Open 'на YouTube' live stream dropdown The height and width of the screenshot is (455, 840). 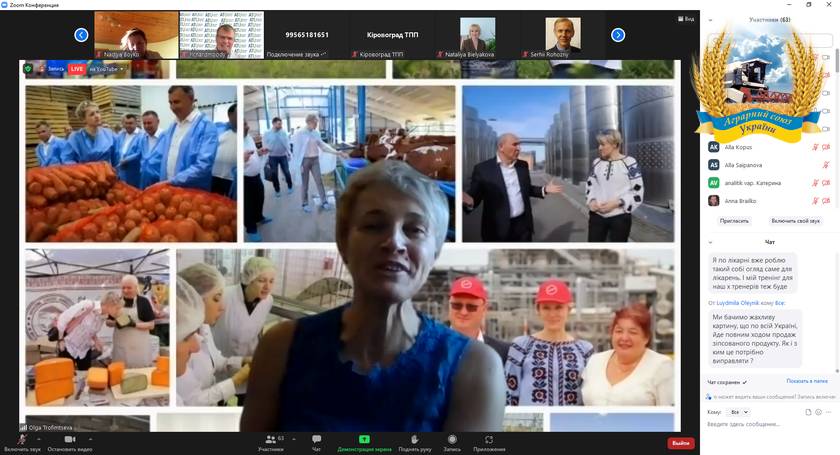tap(106, 69)
